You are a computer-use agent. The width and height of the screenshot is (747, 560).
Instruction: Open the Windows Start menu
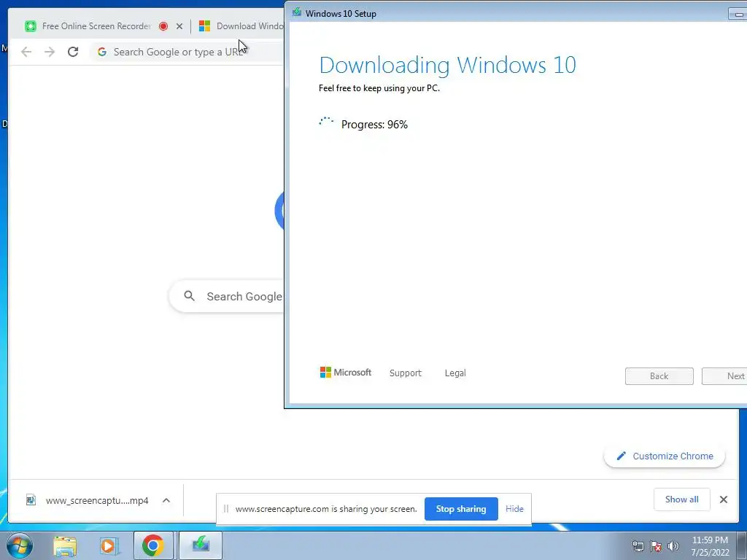click(x=20, y=545)
